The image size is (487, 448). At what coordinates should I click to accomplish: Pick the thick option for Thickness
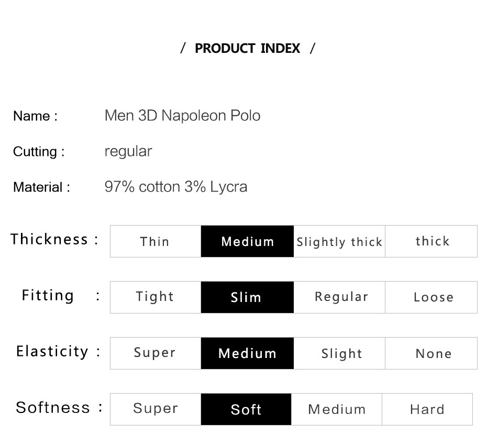(431, 241)
